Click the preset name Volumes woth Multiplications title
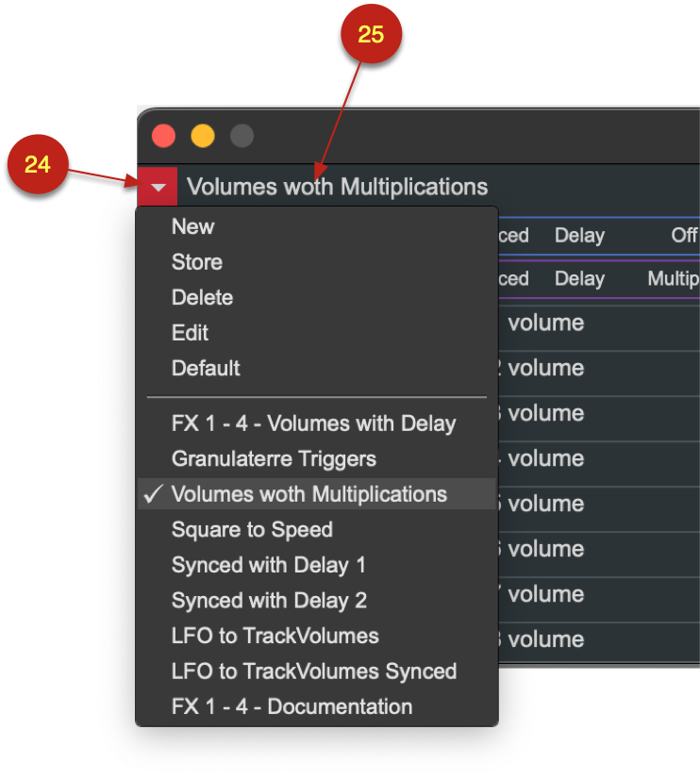This screenshot has width=700, height=779. point(338,187)
